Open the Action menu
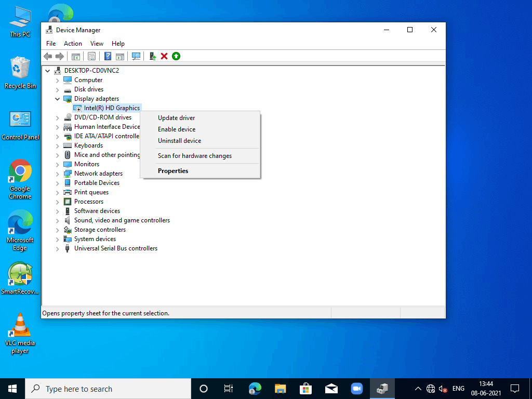Screen dimensions: 532x399 [x=73, y=44]
